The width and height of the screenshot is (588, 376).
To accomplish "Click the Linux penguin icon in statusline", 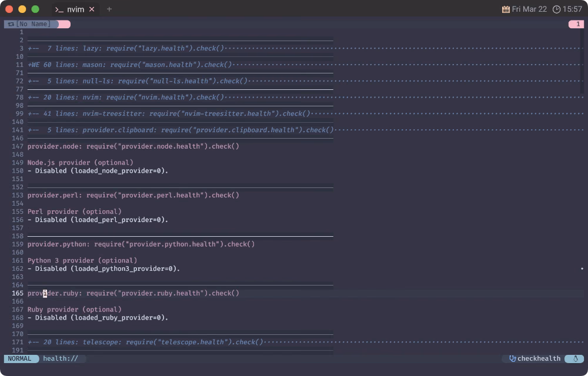I will 576,358.
